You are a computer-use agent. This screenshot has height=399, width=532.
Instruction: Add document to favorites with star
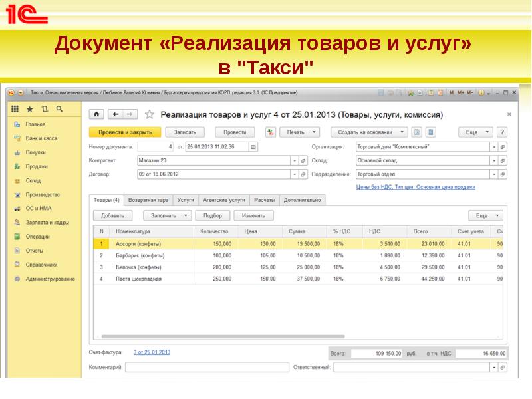[149, 114]
